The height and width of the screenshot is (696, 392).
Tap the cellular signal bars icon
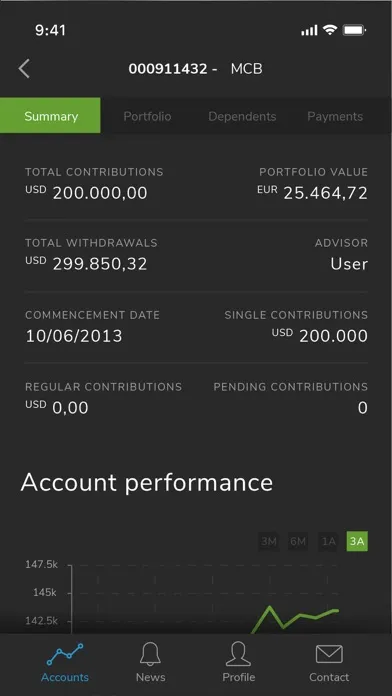click(x=309, y=30)
